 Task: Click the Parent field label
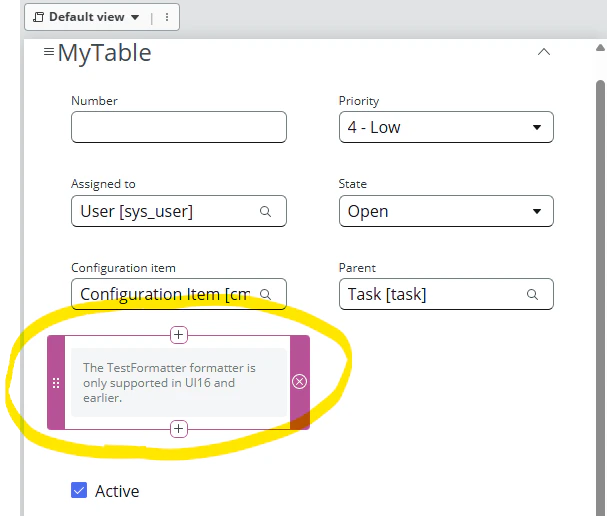357,268
